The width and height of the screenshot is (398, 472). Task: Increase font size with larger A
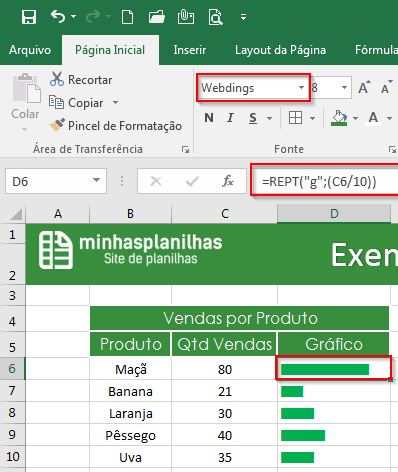point(364,88)
